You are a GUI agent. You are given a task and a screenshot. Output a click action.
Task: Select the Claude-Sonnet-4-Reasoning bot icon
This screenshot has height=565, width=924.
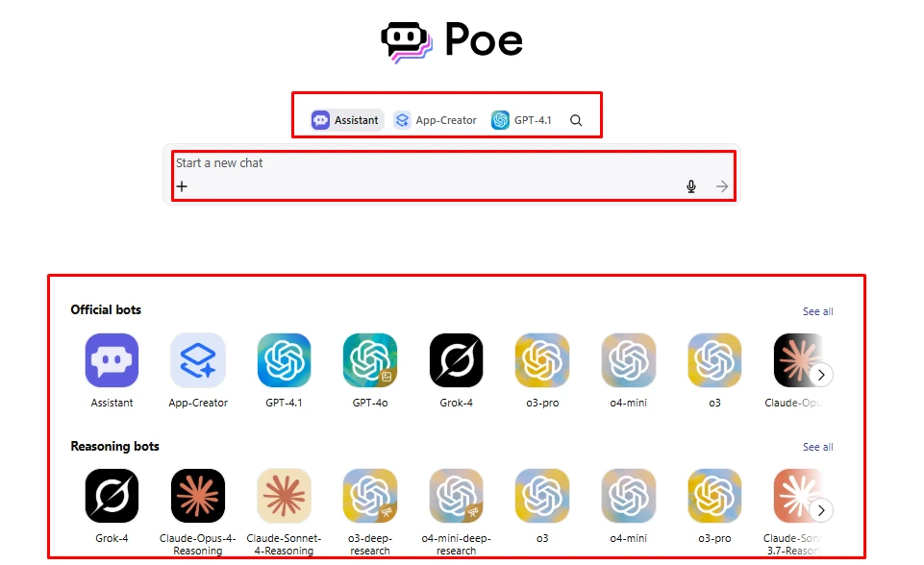[x=284, y=496]
